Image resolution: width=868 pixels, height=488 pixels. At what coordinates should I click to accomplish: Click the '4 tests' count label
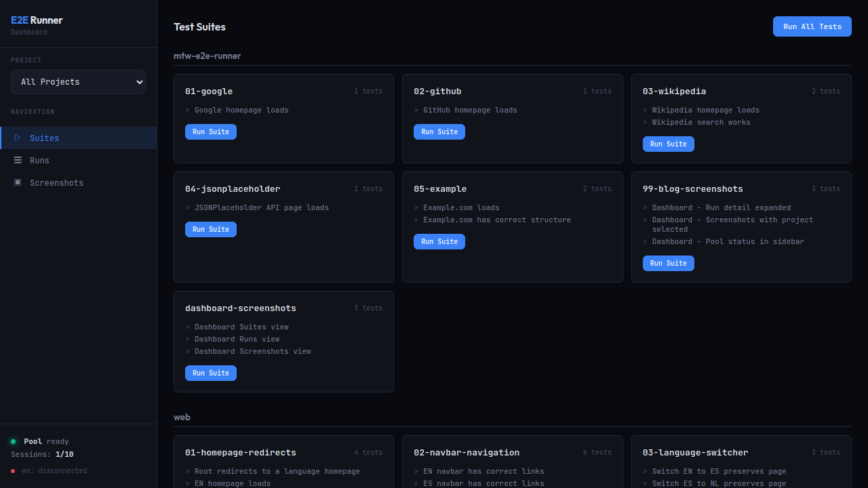click(x=368, y=452)
